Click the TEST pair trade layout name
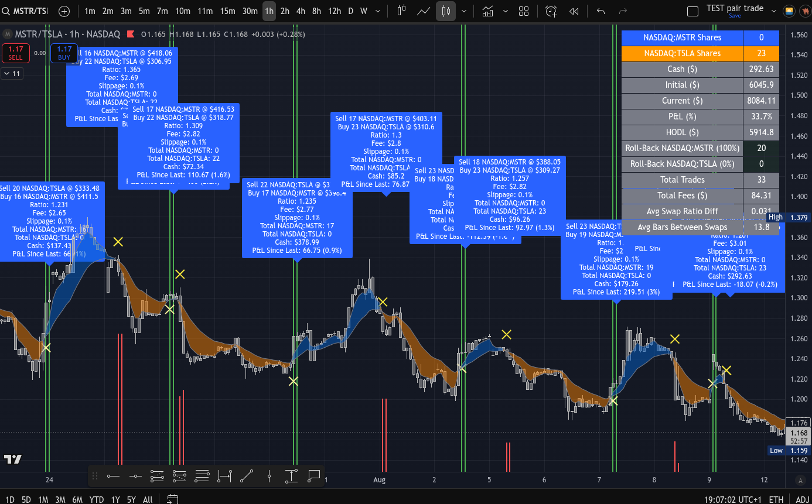Viewport: 812px width, 504px height. pyautogui.click(x=735, y=8)
